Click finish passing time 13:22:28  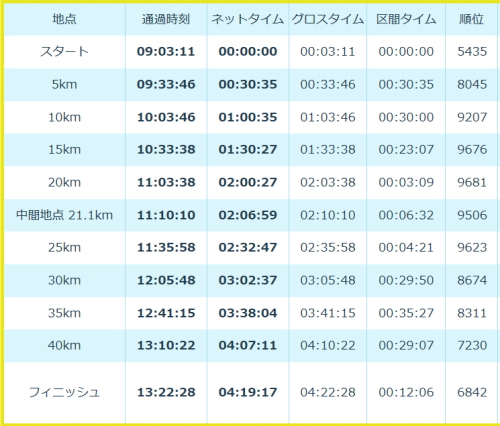point(166,392)
